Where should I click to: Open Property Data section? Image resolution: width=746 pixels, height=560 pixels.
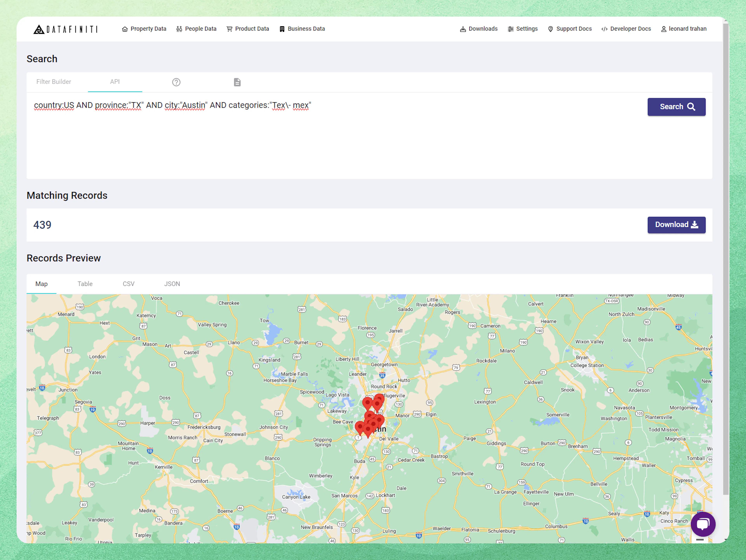[144, 29]
